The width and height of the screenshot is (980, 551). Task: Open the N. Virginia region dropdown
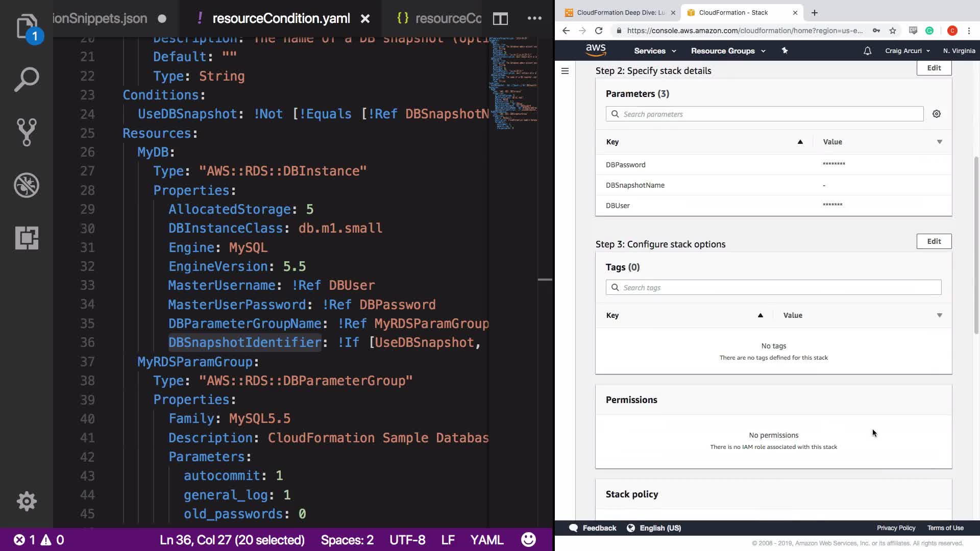[x=959, y=51]
